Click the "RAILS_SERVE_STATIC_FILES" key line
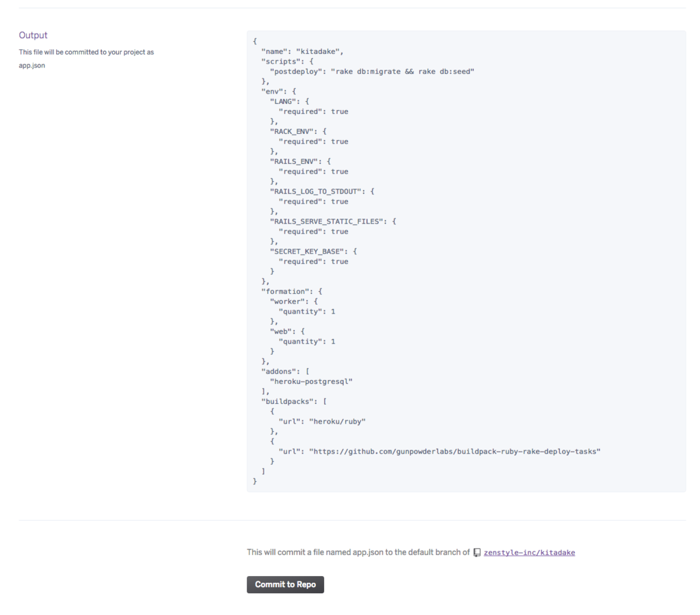This screenshot has height=615, width=700. pyautogui.click(x=333, y=221)
